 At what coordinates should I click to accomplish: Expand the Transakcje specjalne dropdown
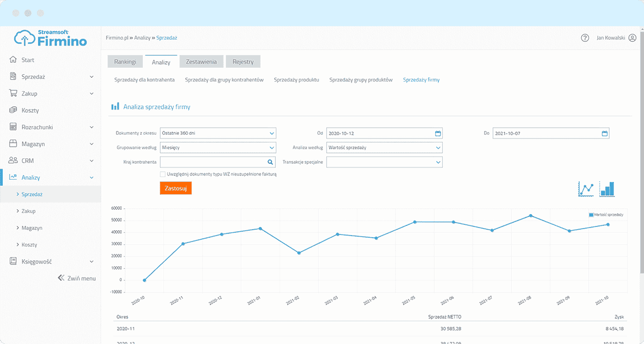coord(384,162)
